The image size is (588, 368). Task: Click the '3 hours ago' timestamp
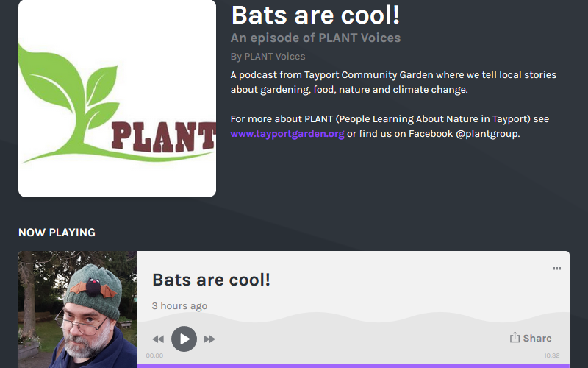179,306
